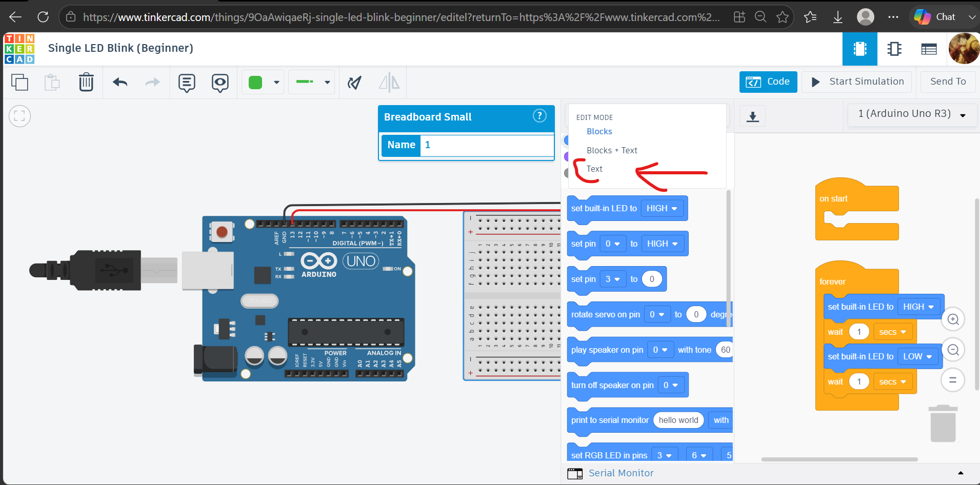
Task: Click the Code button
Action: [x=768, y=82]
